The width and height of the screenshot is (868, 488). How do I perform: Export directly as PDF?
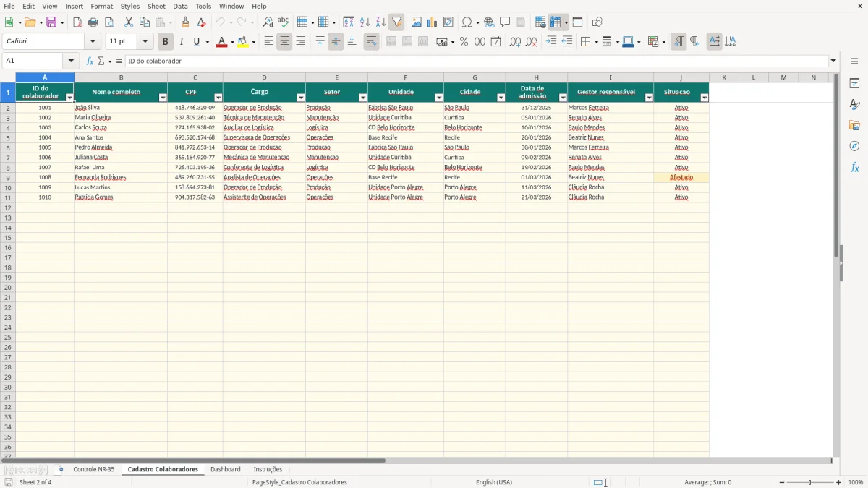click(x=77, y=22)
